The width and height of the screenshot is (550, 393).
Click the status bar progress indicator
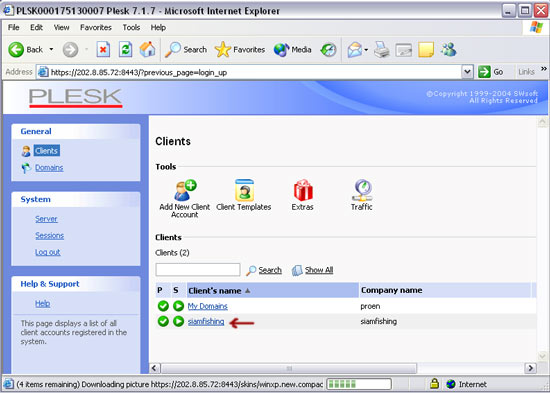pos(359,384)
